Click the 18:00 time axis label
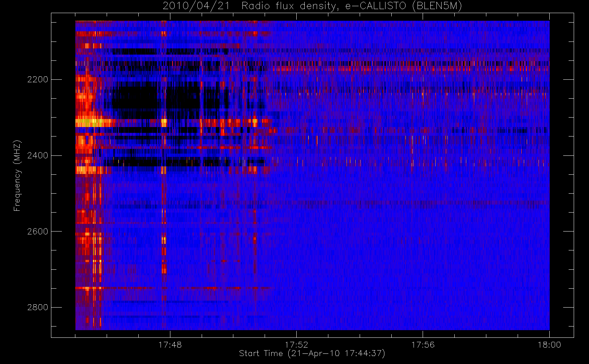This screenshot has width=589, height=364. pos(549,345)
